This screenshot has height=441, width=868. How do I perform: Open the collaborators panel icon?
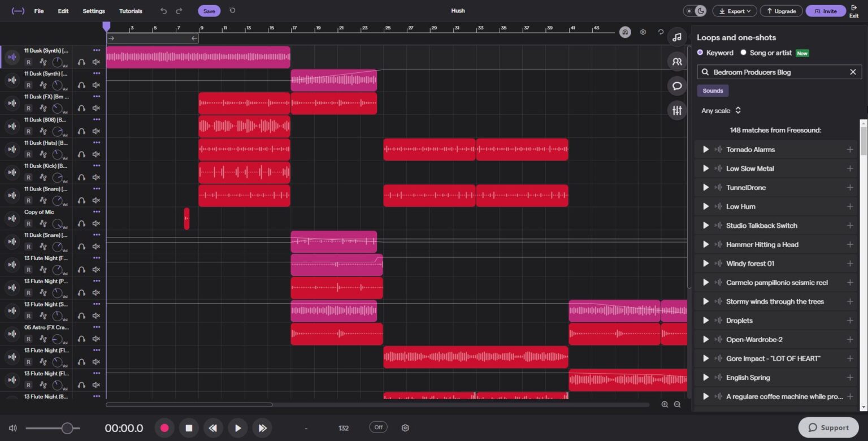pos(677,61)
